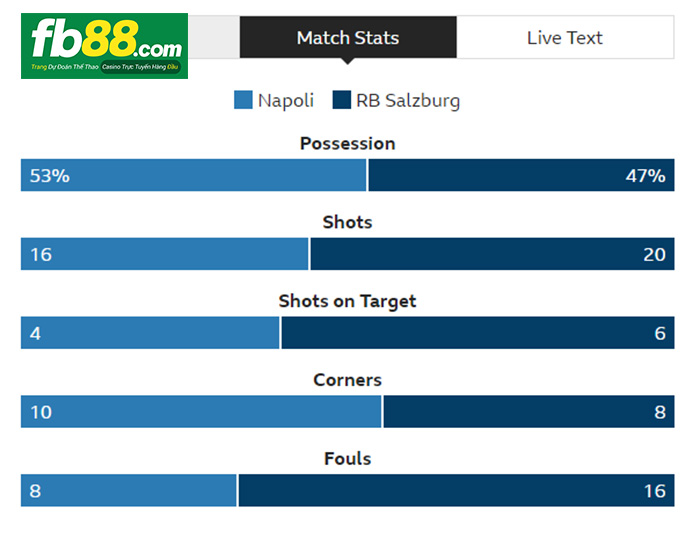Click the Possession heading

point(348,143)
